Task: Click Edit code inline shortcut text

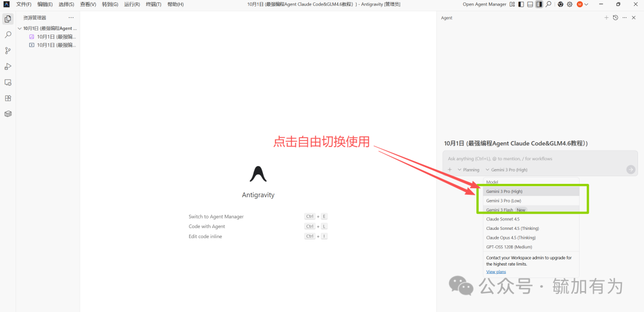Action: click(205, 236)
